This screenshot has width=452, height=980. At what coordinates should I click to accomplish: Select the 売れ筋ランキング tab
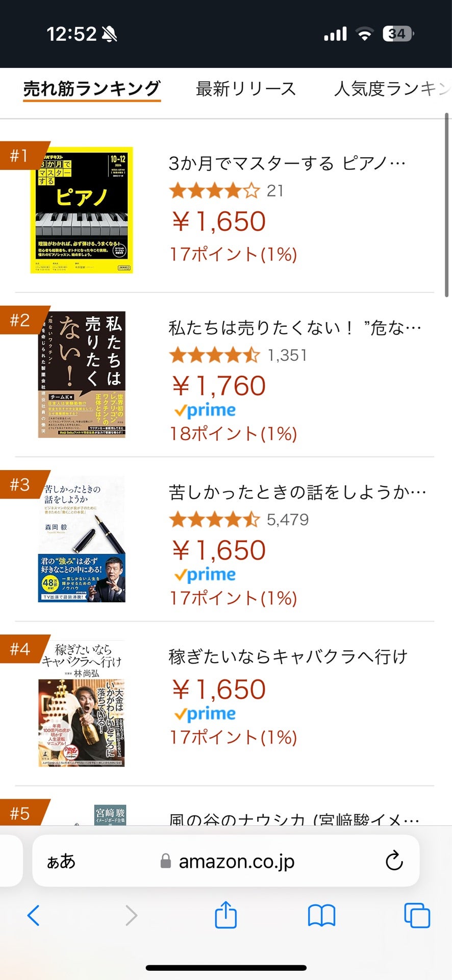pos(92,89)
